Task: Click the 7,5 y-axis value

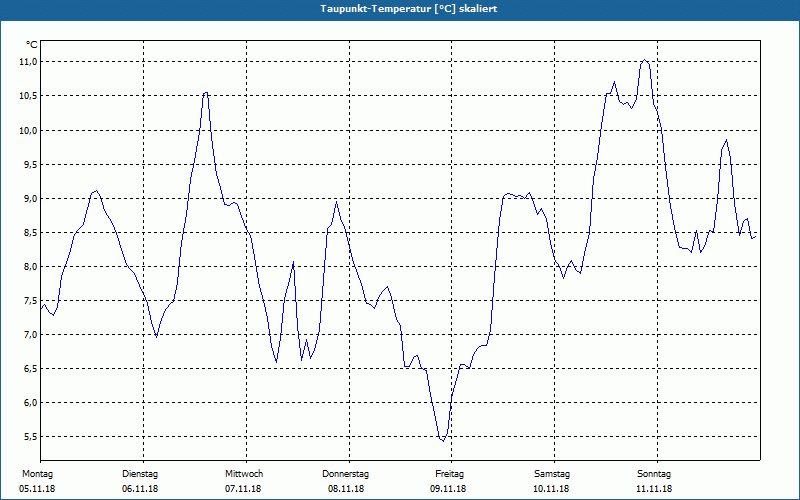Action: click(x=31, y=301)
